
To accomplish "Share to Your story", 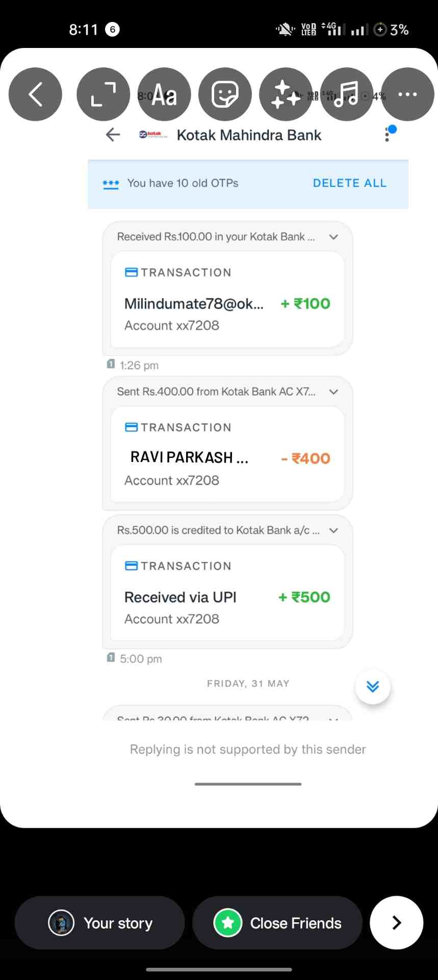I will tap(99, 923).
